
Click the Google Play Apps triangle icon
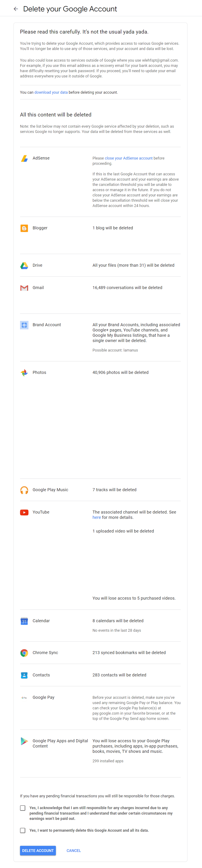tap(24, 741)
